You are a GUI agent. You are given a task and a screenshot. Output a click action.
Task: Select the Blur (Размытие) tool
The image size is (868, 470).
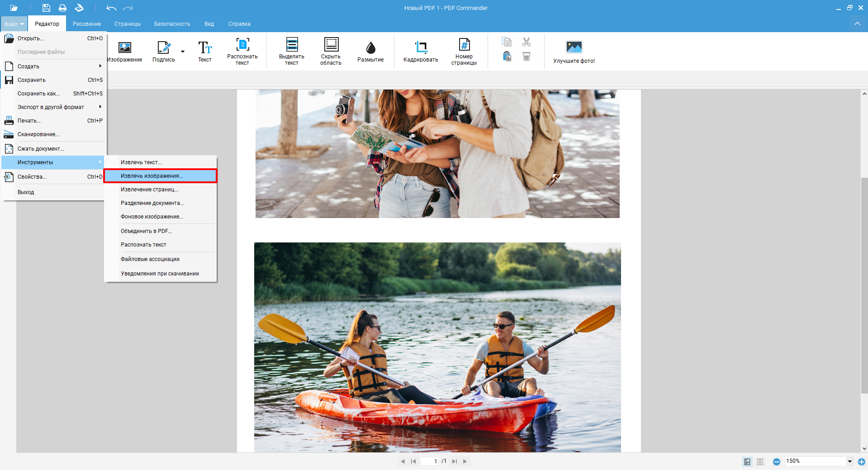coord(370,47)
